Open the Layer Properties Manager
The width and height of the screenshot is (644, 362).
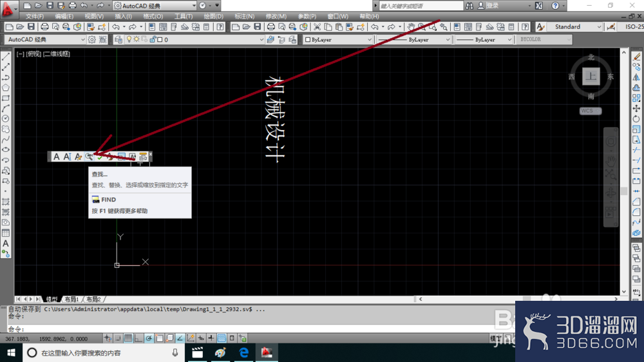[x=118, y=39]
